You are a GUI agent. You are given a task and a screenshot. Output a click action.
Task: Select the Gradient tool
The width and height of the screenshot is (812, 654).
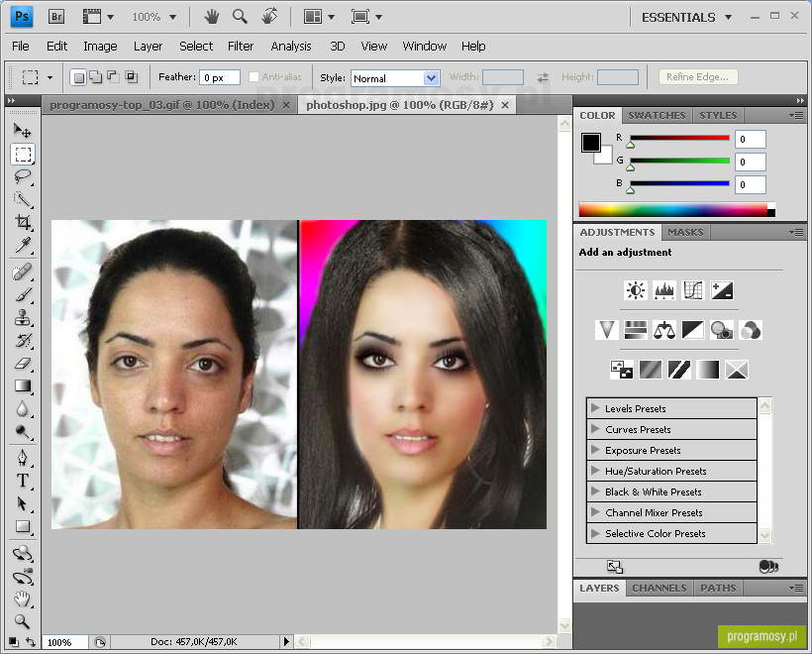click(22, 386)
